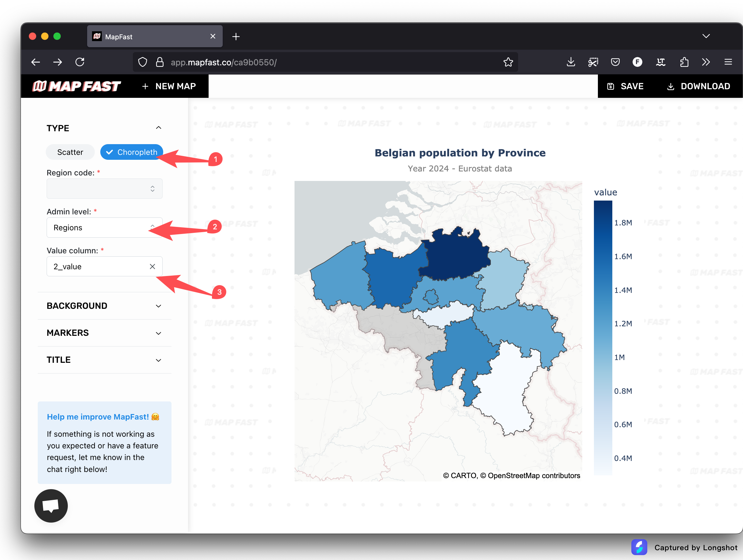Bookmark this page with star

point(508,62)
